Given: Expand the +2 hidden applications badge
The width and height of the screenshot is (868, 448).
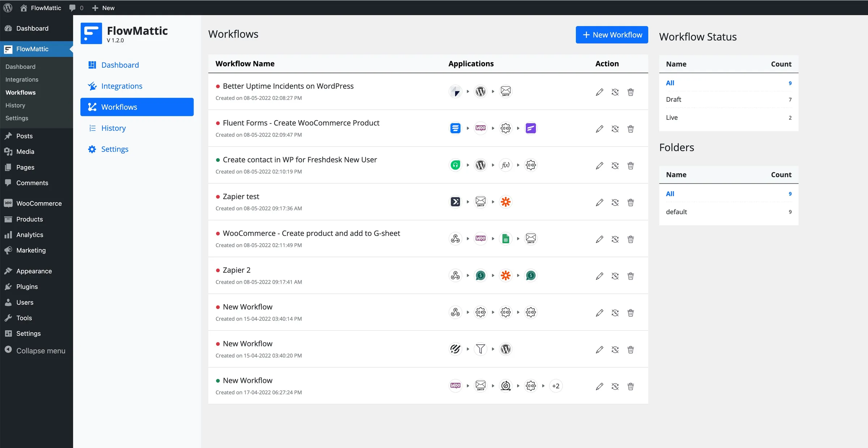Looking at the screenshot, I should (556, 386).
